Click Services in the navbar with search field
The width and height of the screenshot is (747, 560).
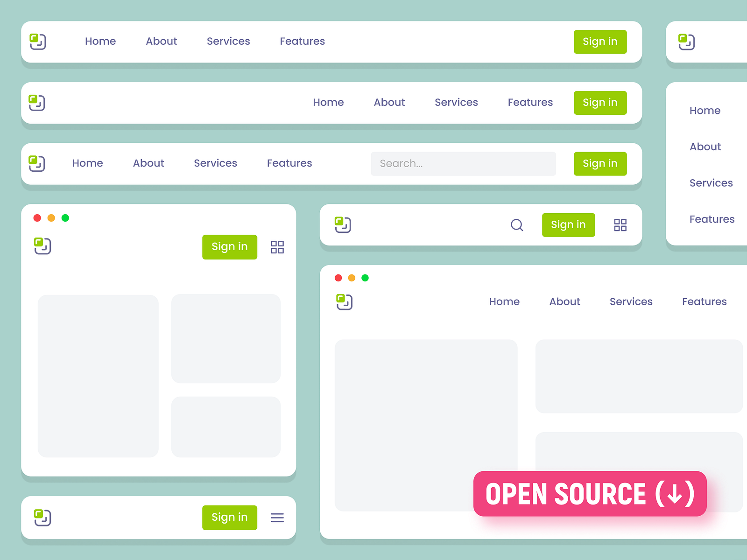click(215, 163)
